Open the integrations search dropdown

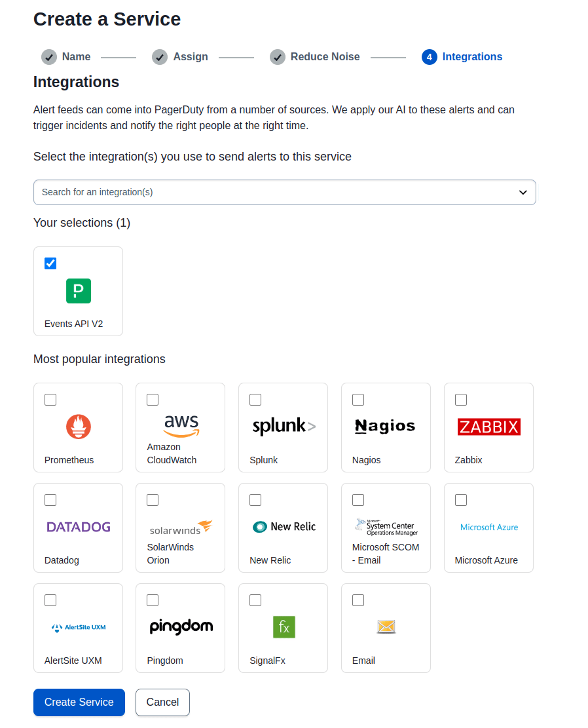[x=284, y=192]
